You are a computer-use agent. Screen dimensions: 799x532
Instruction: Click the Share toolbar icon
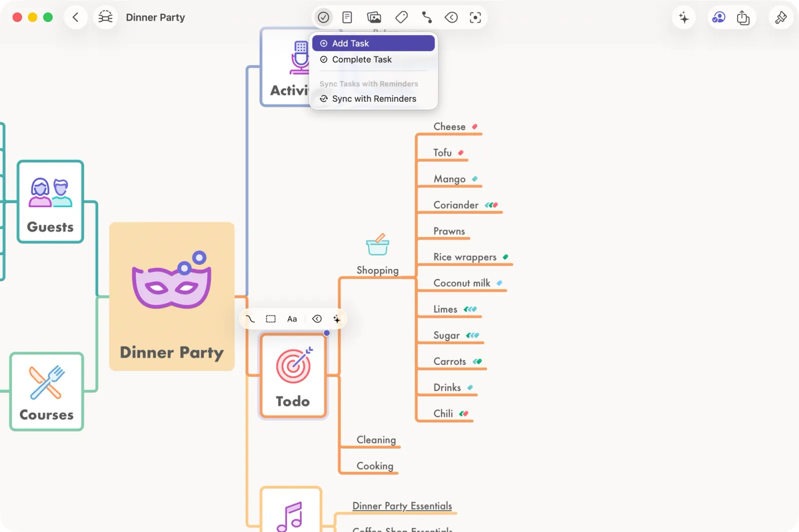(743, 18)
